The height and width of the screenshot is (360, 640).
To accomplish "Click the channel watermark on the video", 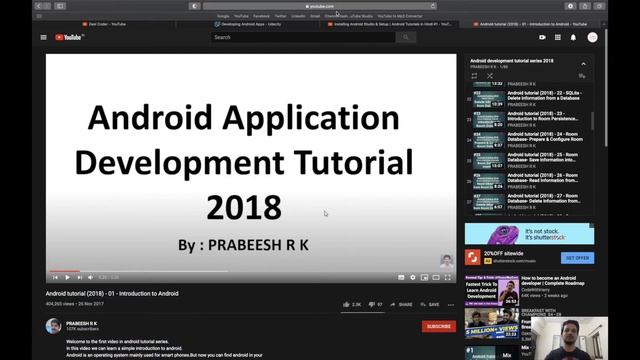I will coord(447,260).
